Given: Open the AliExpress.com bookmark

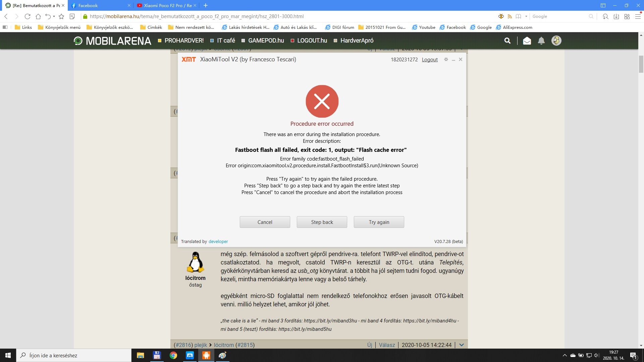Looking at the screenshot, I should tap(514, 27).
